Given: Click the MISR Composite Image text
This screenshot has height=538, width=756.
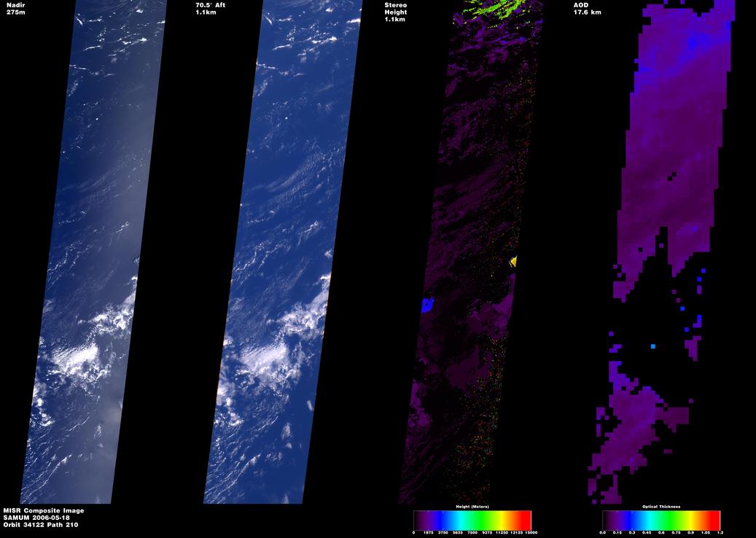Looking at the screenshot, I should [44, 510].
